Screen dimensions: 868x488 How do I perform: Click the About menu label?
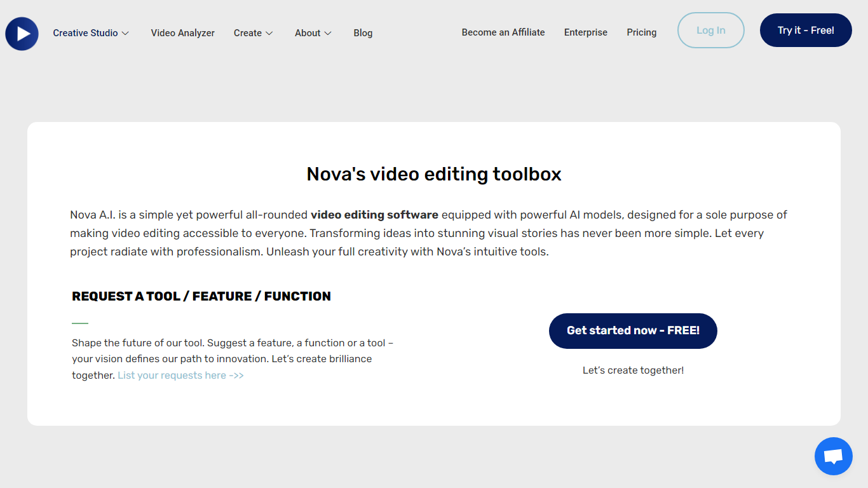tap(308, 33)
